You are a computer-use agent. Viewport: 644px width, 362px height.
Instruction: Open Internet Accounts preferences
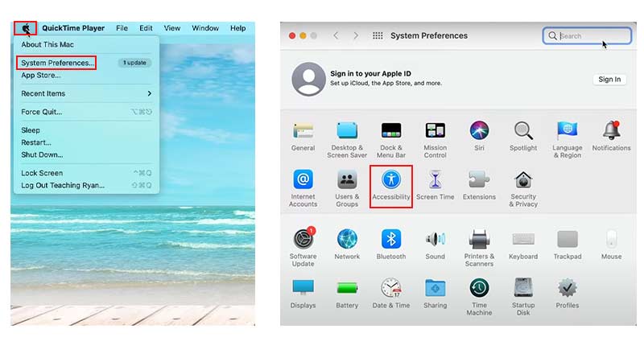[x=303, y=188]
